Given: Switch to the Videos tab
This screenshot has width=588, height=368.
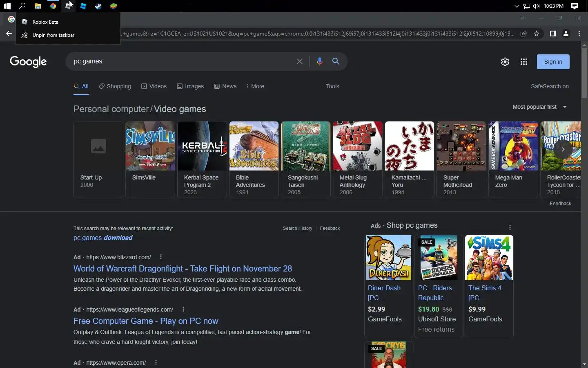Looking at the screenshot, I should click(x=154, y=87).
